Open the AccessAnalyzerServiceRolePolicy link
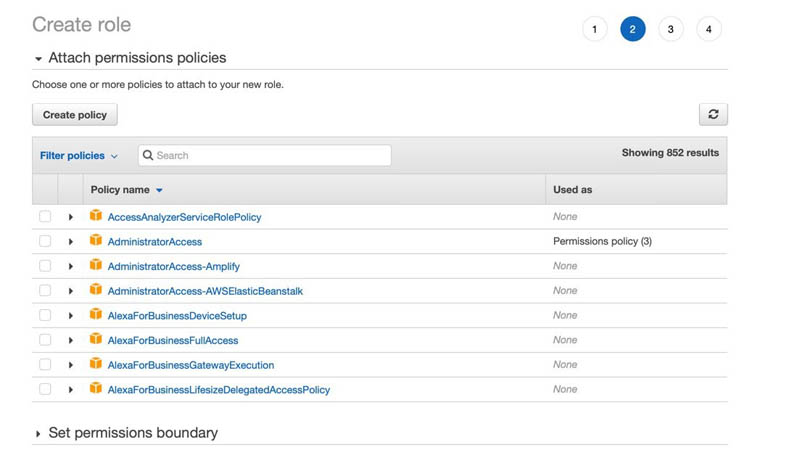 click(184, 217)
